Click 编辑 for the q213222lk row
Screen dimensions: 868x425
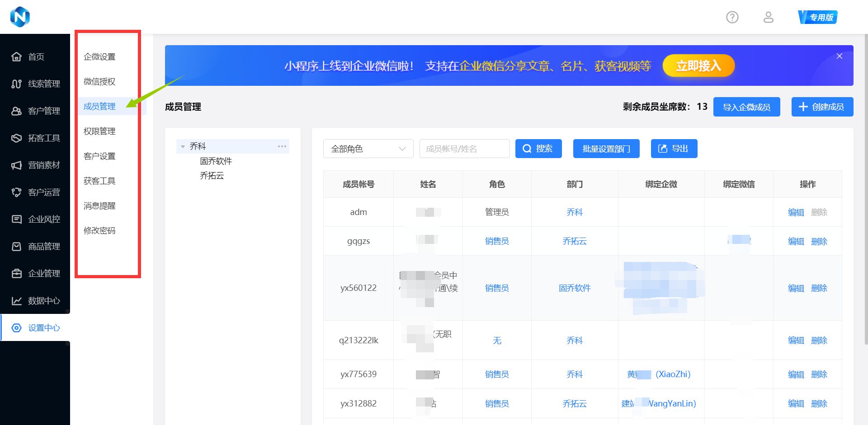(x=796, y=341)
